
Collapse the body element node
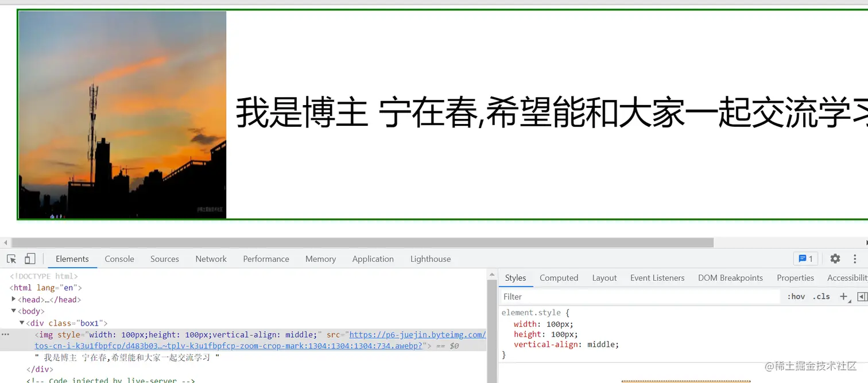tap(13, 311)
